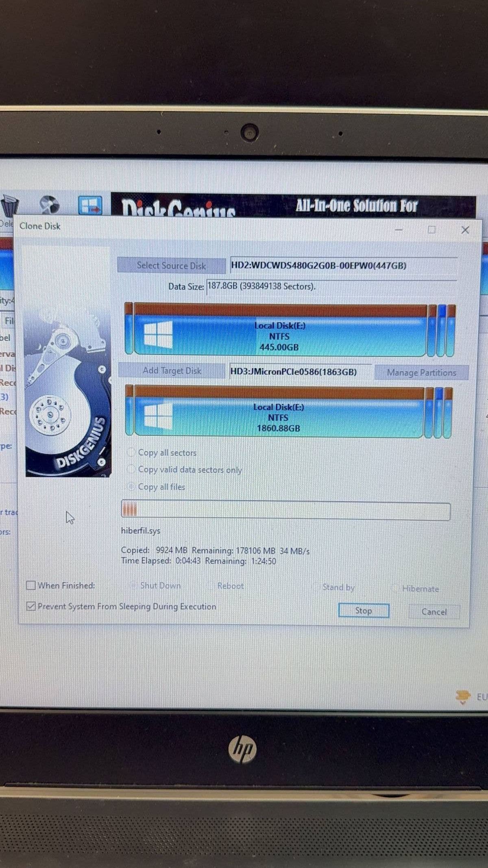
Task: Click the hiberfil.sys current file text
Action: click(x=141, y=531)
